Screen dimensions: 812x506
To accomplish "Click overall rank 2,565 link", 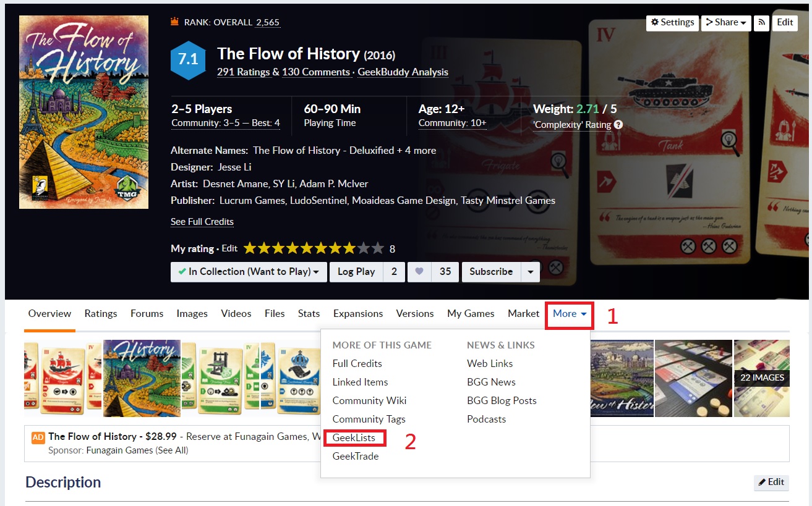I will click(268, 22).
